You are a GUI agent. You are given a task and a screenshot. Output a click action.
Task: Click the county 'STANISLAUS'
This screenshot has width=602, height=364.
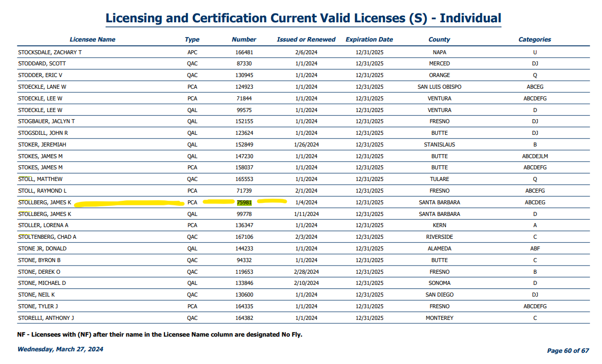coord(439,144)
